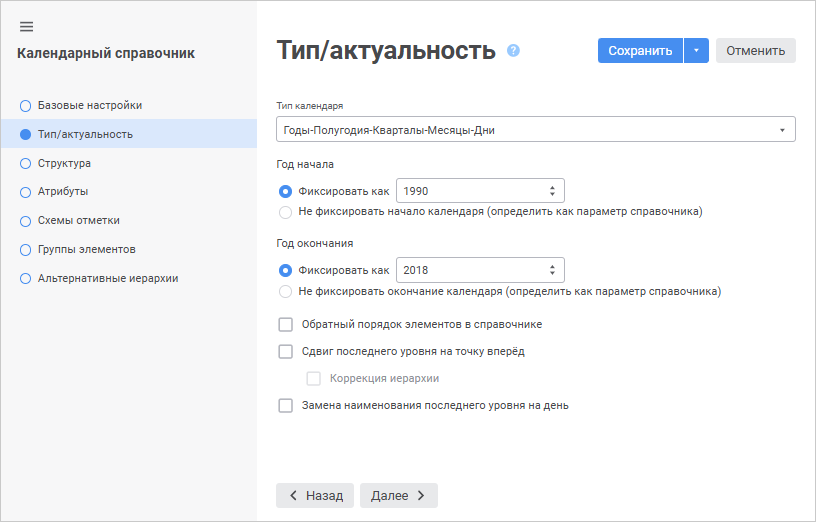This screenshot has width=816, height=522.
Task: Click the Назад back button
Action: [315, 495]
